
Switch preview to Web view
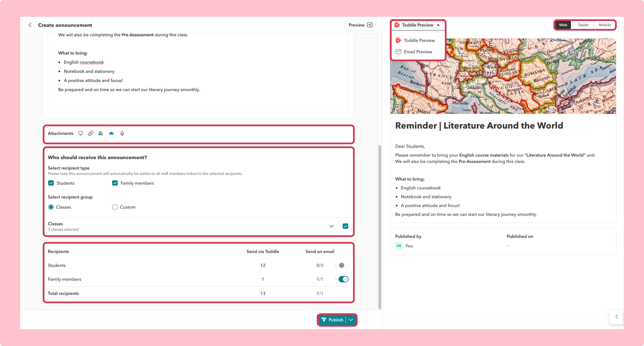(563, 25)
